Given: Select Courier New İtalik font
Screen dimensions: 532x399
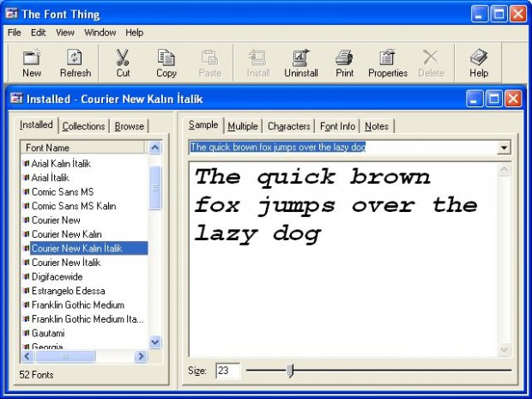Looking at the screenshot, I should click(x=66, y=263).
